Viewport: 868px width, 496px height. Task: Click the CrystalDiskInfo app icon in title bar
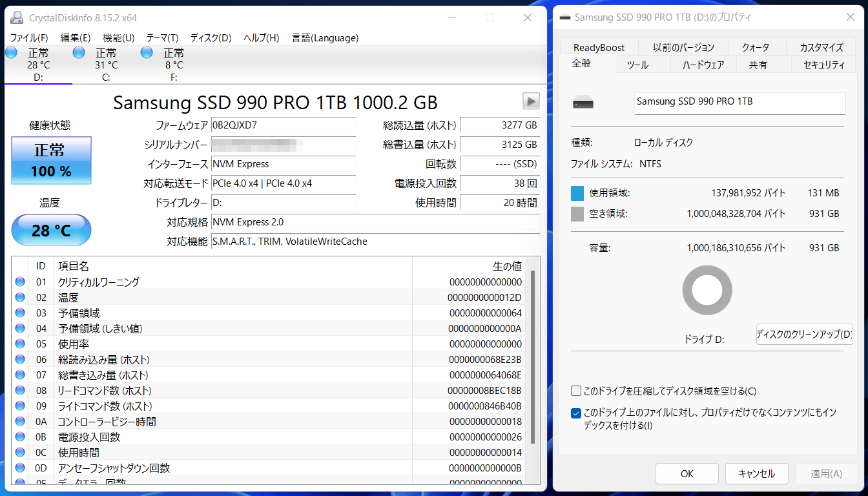[x=17, y=17]
